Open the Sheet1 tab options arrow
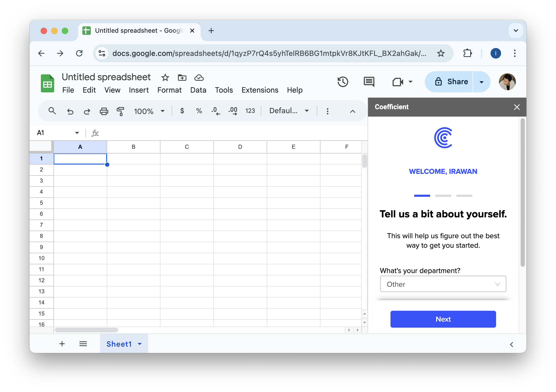This screenshot has height=392, width=556. (140, 344)
